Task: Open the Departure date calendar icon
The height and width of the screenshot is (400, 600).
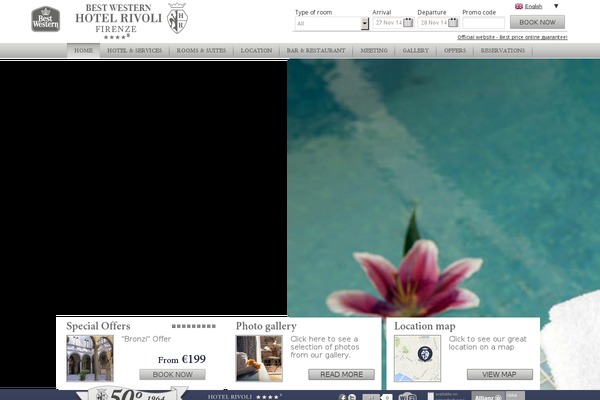Action: (453, 23)
